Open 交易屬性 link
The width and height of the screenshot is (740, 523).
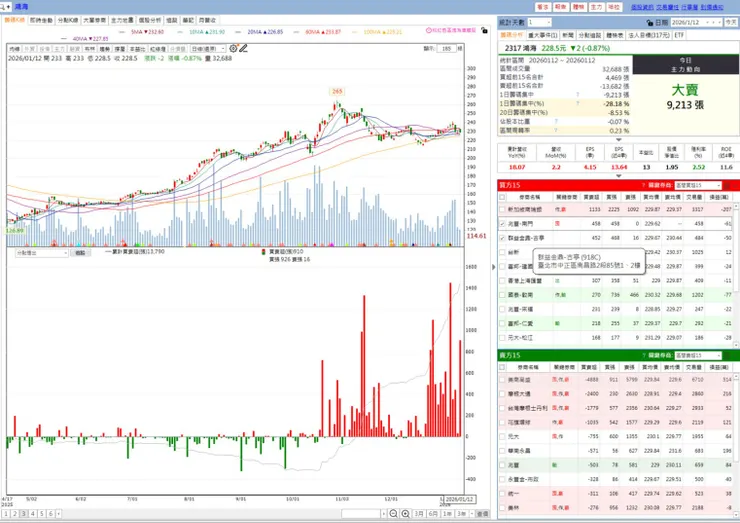(x=667, y=7)
